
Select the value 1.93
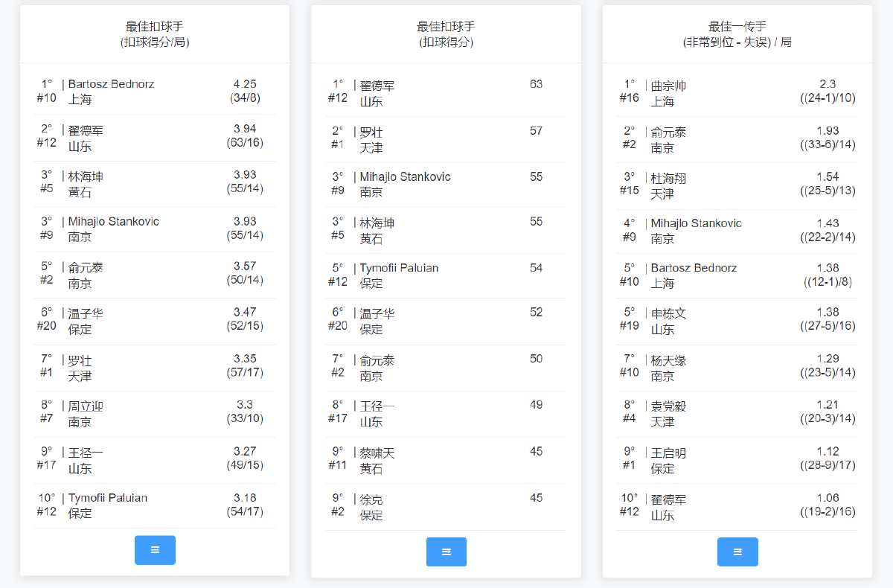tap(828, 130)
